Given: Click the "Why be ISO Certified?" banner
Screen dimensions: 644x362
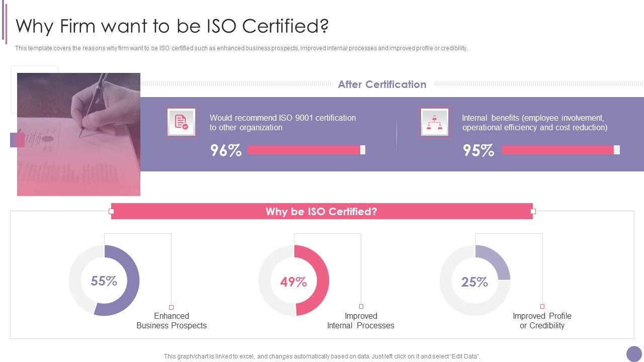Looking at the screenshot, I should pyautogui.click(x=321, y=212).
